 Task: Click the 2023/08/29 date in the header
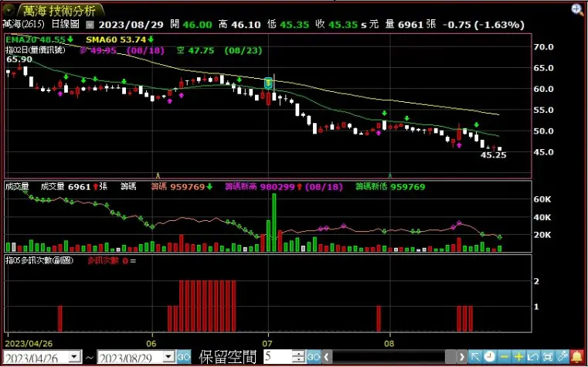131,25
